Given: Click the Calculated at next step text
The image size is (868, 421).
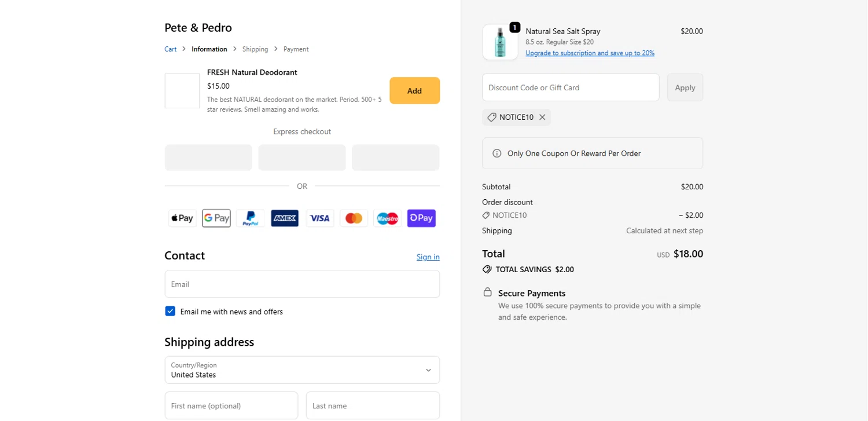Looking at the screenshot, I should pos(664,230).
